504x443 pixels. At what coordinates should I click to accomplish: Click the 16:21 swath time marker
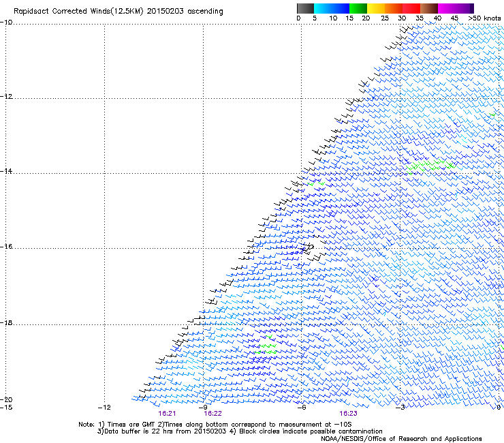(x=167, y=414)
